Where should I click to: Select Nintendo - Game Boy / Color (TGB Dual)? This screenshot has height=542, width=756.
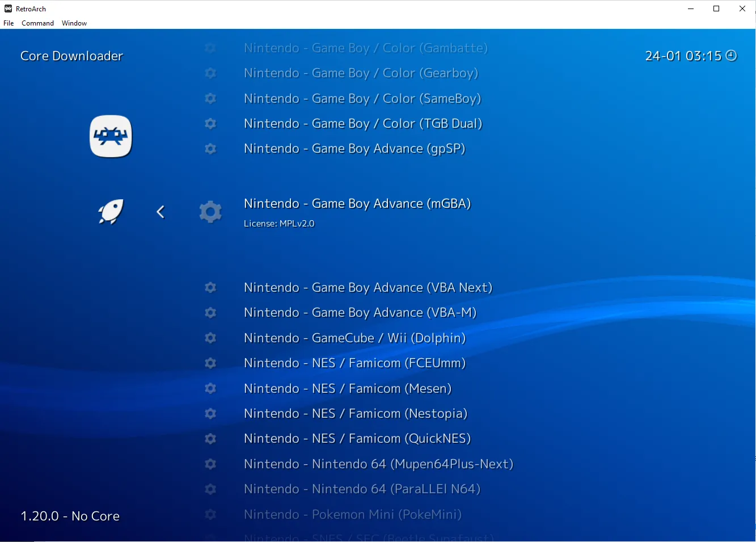(363, 123)
